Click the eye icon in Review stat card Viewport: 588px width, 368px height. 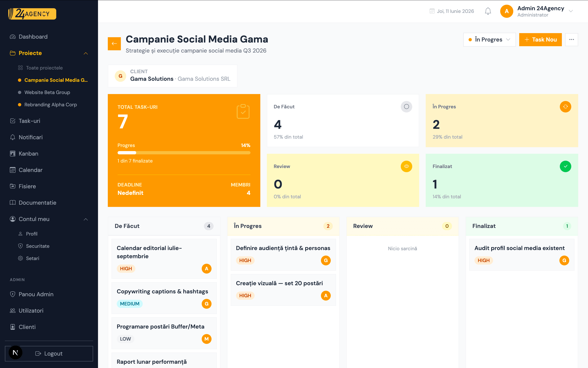point(406,166)
